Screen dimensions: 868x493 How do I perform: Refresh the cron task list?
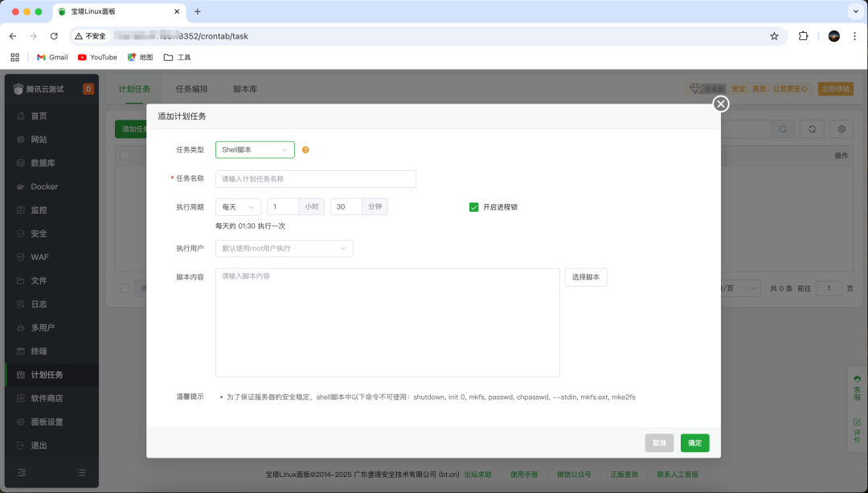[x=811, y=128]
